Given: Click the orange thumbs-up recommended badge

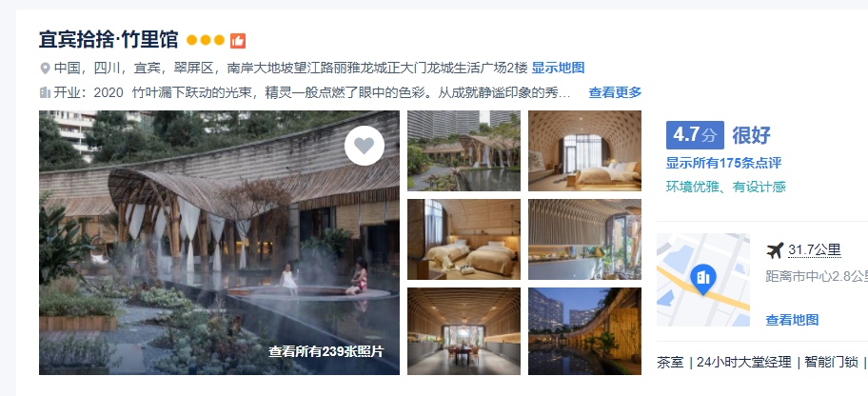Looking at the screenshot, I should pos(238,40).
